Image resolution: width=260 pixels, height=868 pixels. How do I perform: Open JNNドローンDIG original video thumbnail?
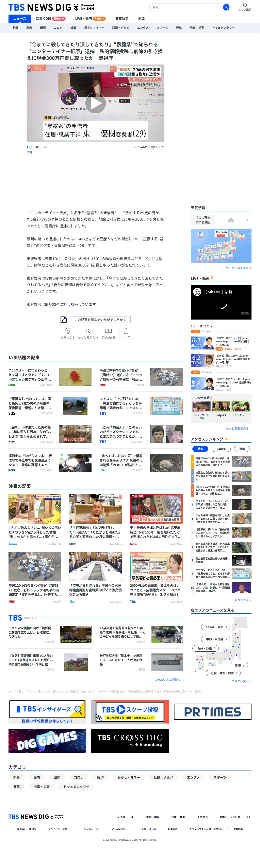201,406
